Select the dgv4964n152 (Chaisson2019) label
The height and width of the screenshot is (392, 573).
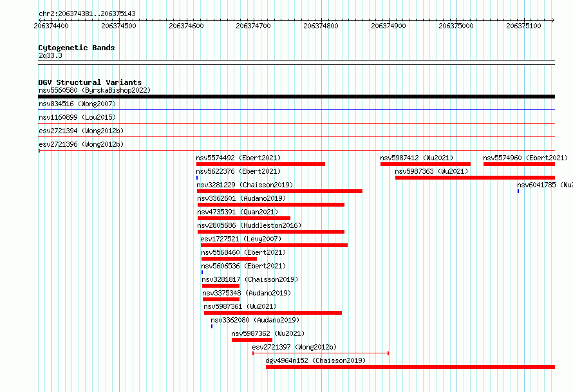click(x=315, y=360)
